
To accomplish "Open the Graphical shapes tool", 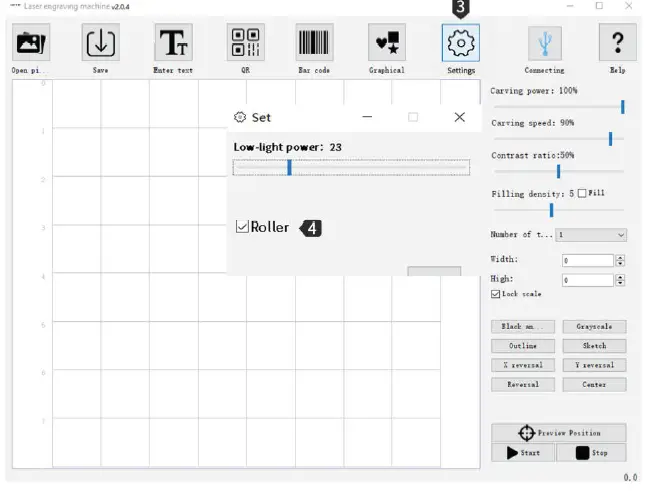I will click(387, 42).
